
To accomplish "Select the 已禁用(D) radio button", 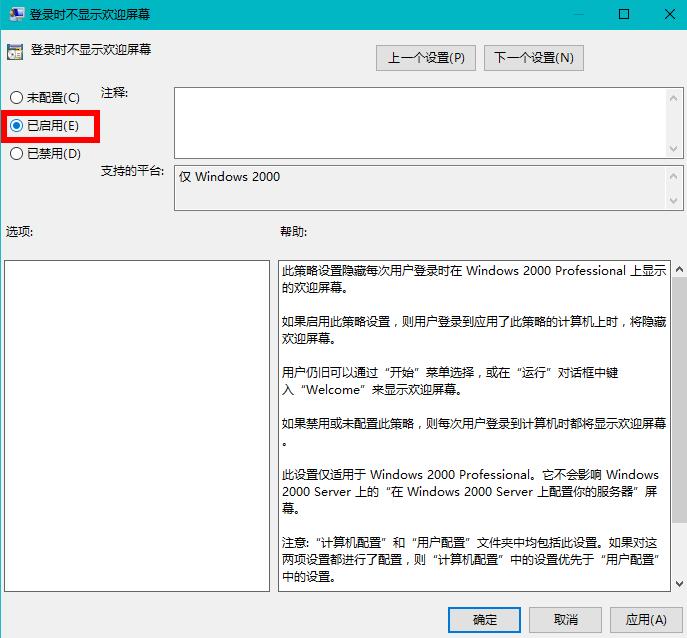I will click(45, 153).
